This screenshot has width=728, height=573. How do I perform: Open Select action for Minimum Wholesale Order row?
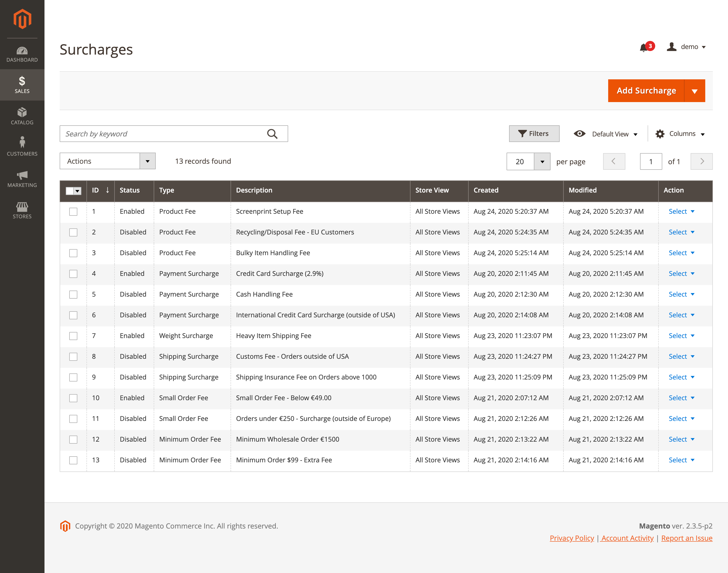point(681,440)
